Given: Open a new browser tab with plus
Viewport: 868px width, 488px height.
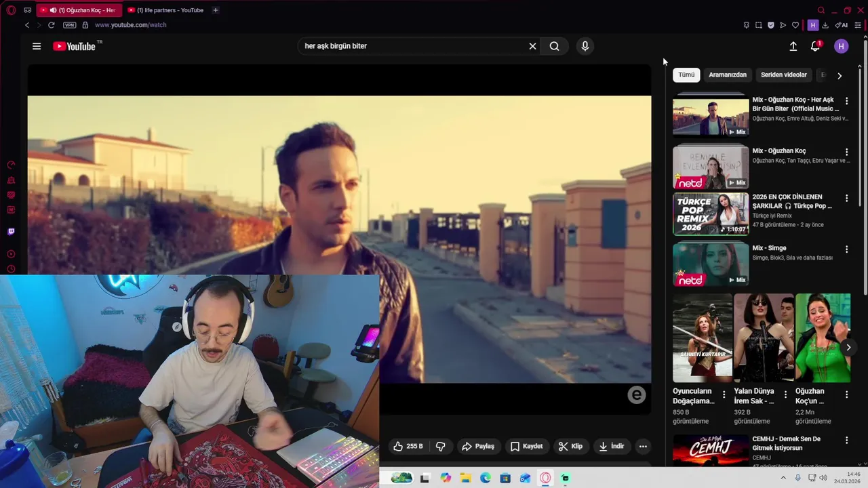Looking at the screenshot, I should click(x=215, y=10).
